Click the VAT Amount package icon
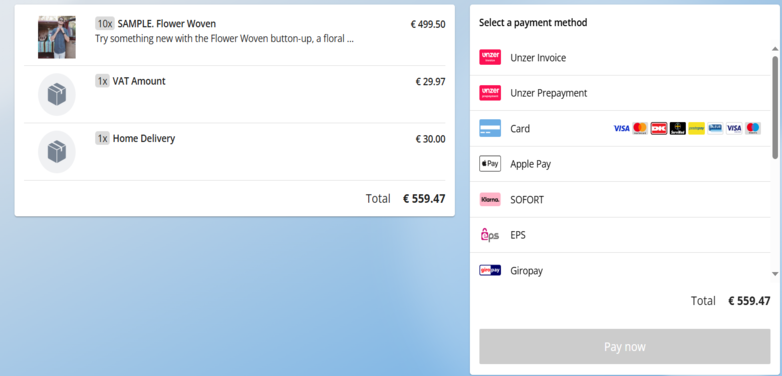The width and height of the screenshot is (782, 376). pos(57,94)
